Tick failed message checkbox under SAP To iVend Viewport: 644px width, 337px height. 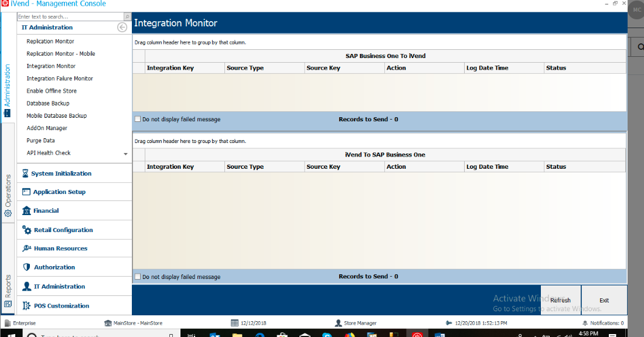coord(138,119)
